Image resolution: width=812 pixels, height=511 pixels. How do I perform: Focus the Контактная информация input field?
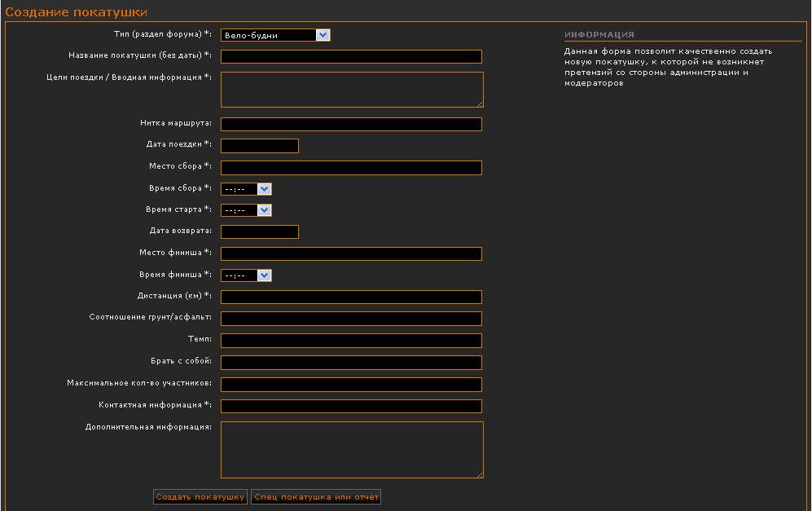coord(351,406)
